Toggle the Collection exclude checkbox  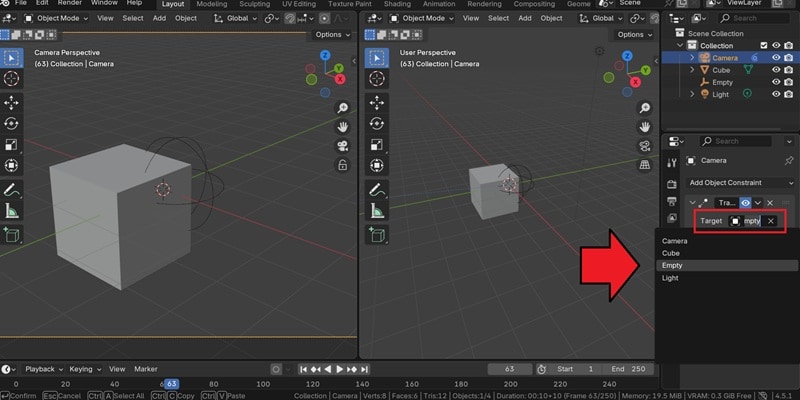click(764, 45)
